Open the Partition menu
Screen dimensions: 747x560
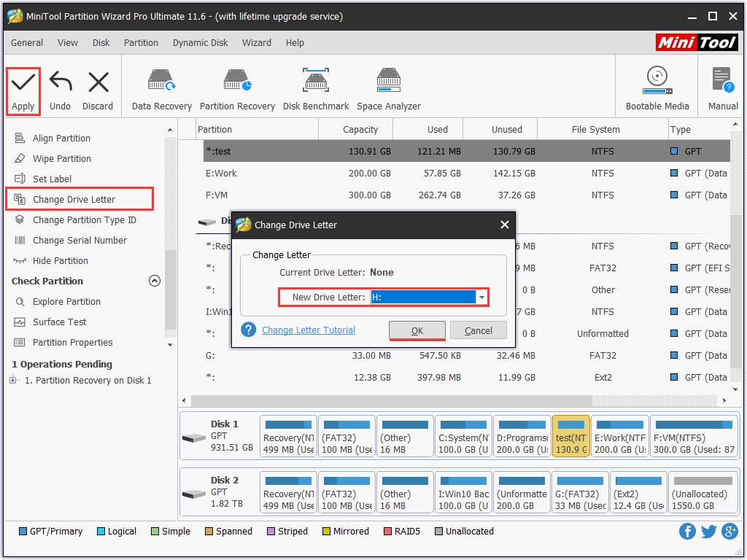click(141, 43)
